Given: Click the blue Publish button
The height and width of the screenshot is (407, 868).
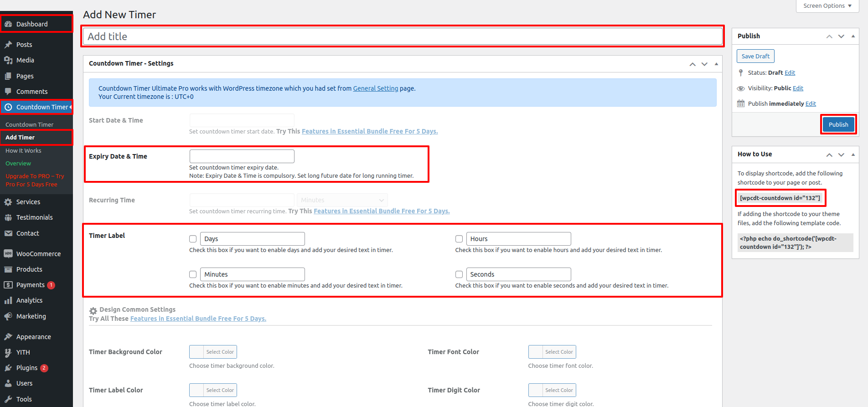Looking at the screenshot, I should (838, 124).
